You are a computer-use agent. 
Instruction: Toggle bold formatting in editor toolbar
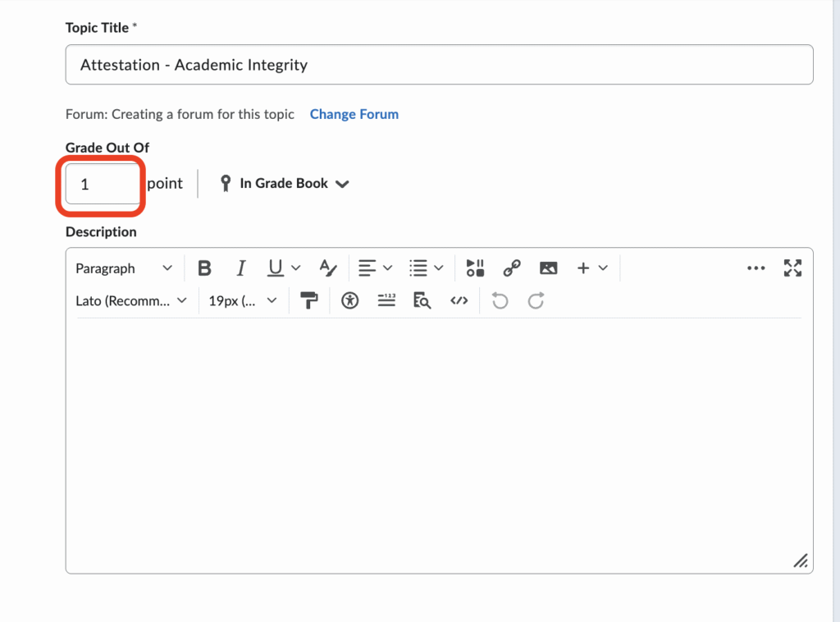point(205,268)
